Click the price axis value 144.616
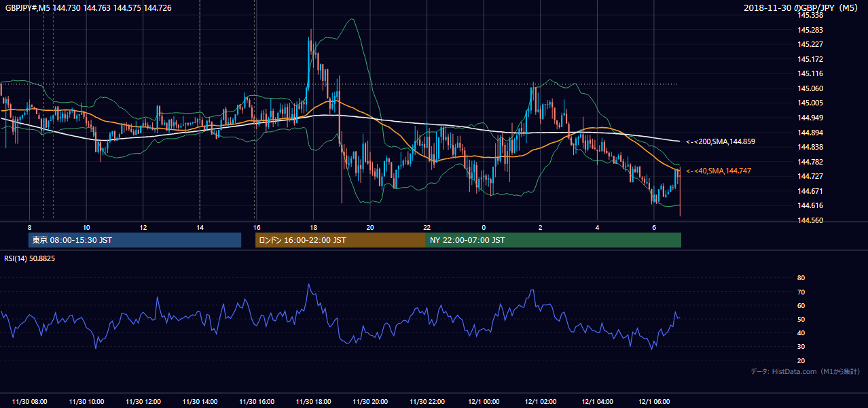 (x=810, y=205)
